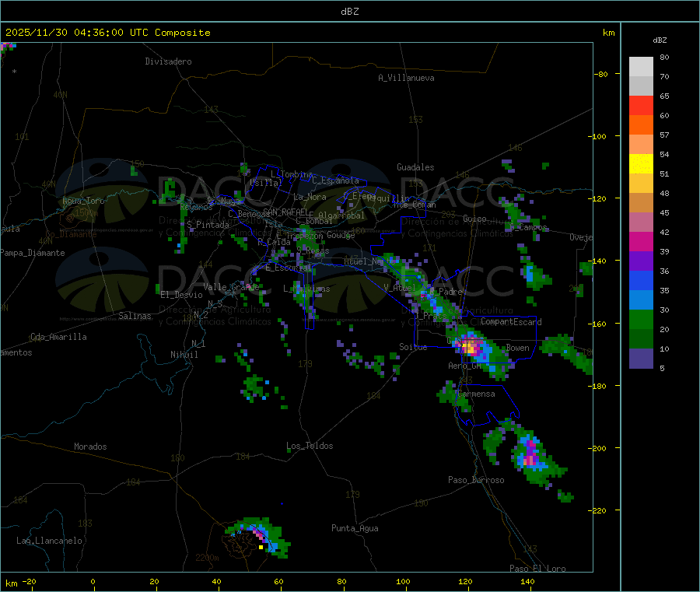This screenshot has width=700, height=592.
Task: Click the Salinas location label
Action: 135,316
